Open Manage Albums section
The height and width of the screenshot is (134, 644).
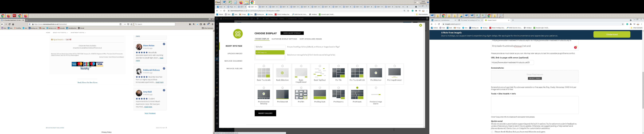pyautogui.click(x=234, y=68)
